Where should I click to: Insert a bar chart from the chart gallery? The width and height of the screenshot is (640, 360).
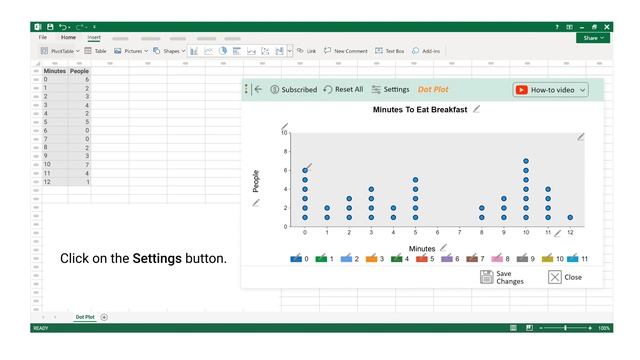click(x=237, y=51)
